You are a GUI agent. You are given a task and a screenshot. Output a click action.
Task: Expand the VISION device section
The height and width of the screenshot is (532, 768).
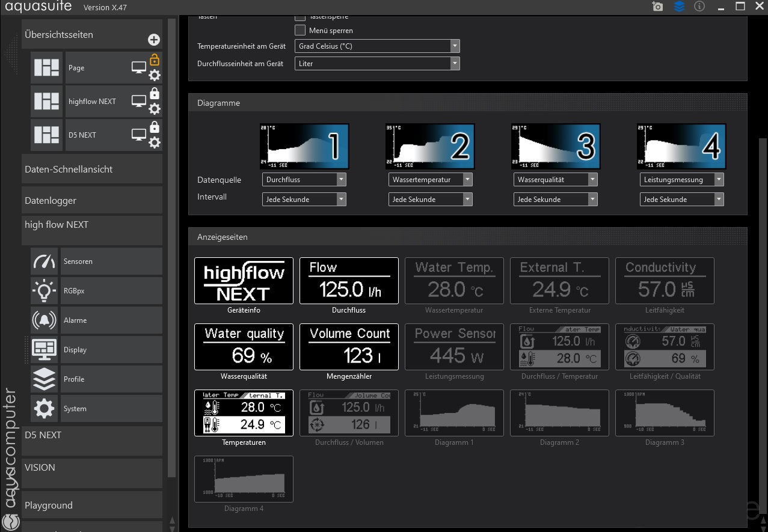92,473
